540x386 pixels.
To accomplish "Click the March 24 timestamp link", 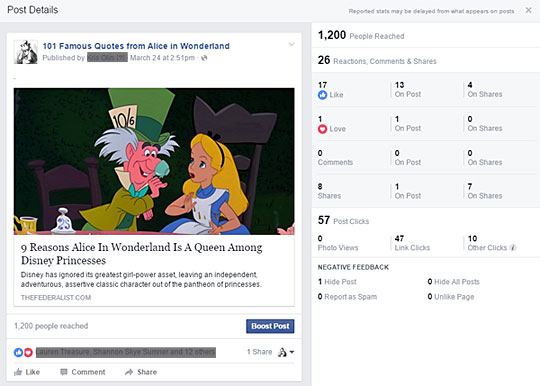I will pyautogui.click(x=162, y=58).
